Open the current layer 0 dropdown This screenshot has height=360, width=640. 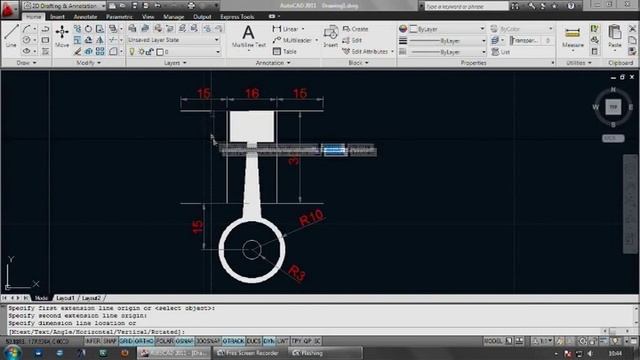(189, 52)
